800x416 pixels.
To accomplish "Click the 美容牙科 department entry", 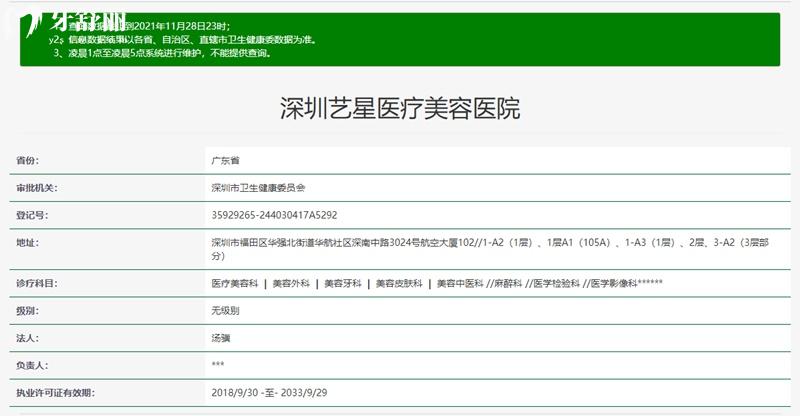I will pos(343,283).
